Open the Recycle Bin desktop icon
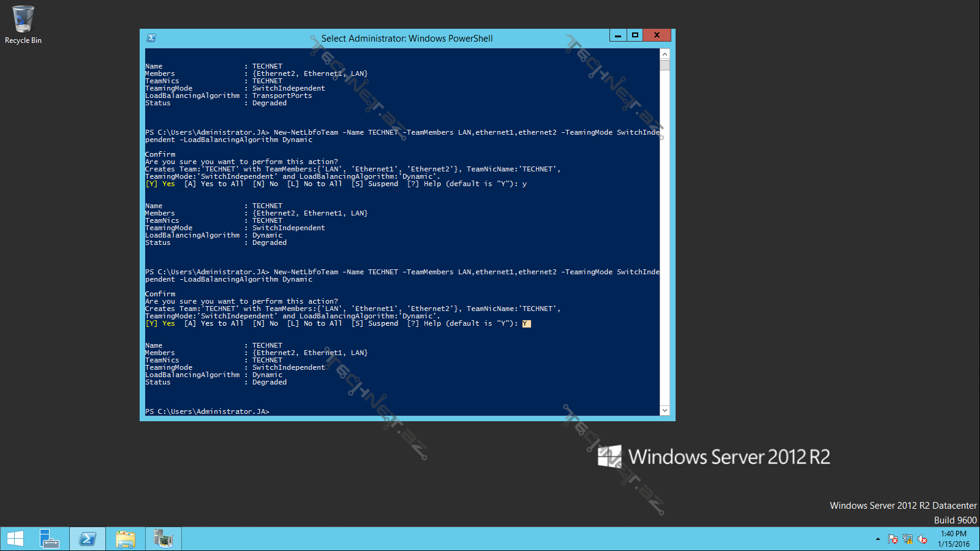The image size is (980, 551). pyautogui.click(x=23, y=24)
